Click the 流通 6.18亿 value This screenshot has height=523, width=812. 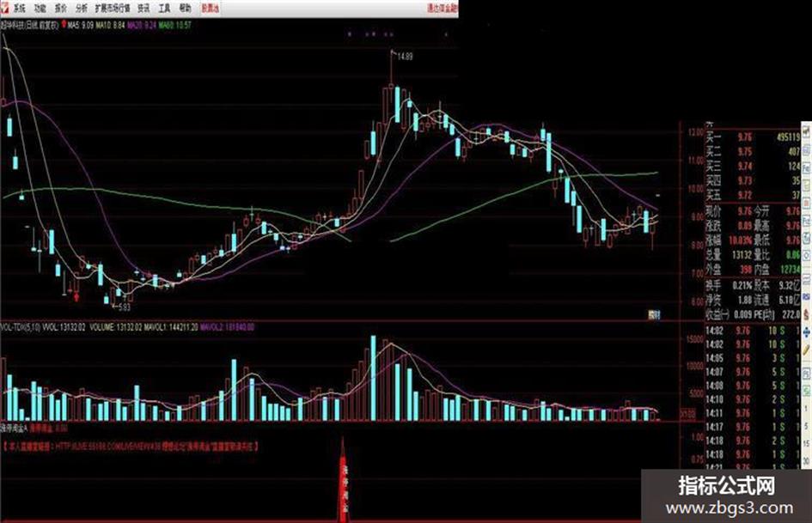tap(790, 300)
